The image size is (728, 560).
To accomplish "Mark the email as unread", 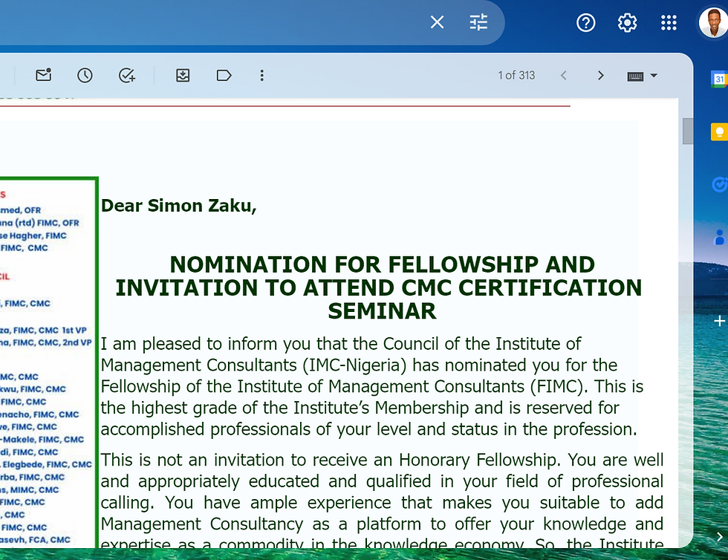I will pos(43,75).
